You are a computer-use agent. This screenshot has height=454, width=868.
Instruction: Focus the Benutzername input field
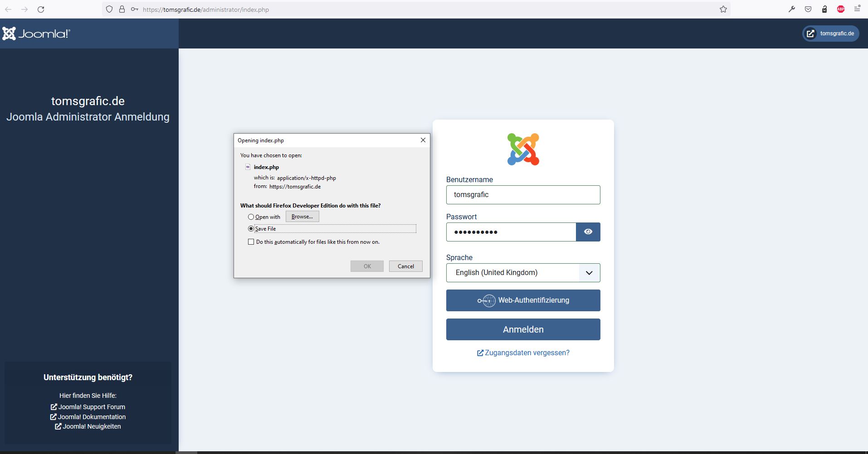(523, 195)
